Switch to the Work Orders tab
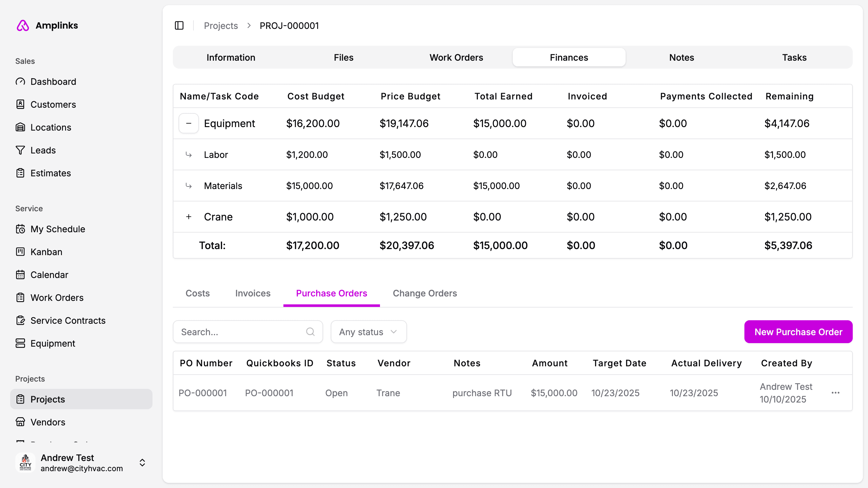Viewport: 868px width, 488px height. point(456,57)
